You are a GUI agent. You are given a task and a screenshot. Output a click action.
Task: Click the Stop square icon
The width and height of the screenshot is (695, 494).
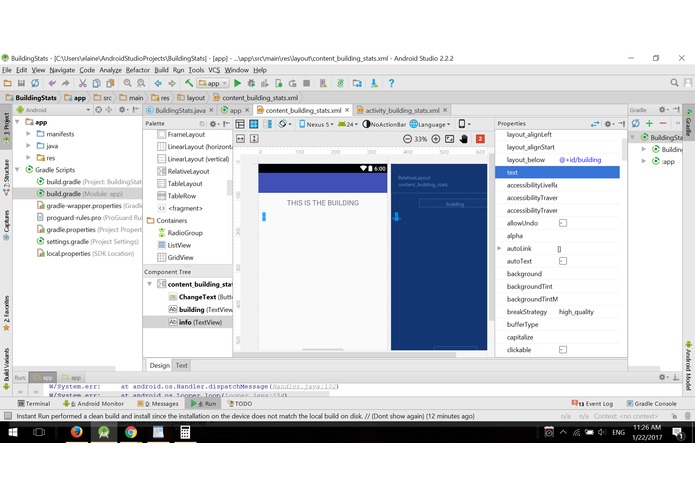[306, 83]
